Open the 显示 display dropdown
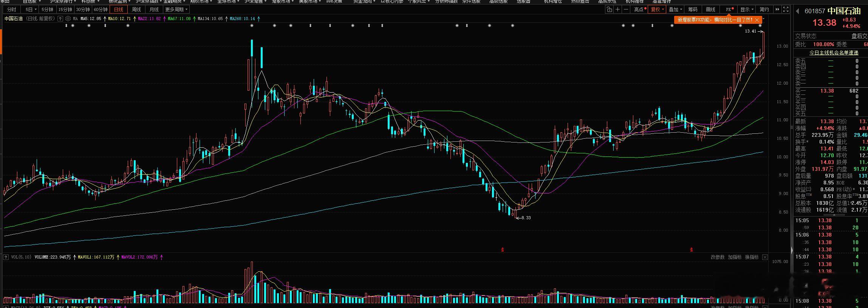This screenshot has width=868, height=308. (x=746, y=9)
